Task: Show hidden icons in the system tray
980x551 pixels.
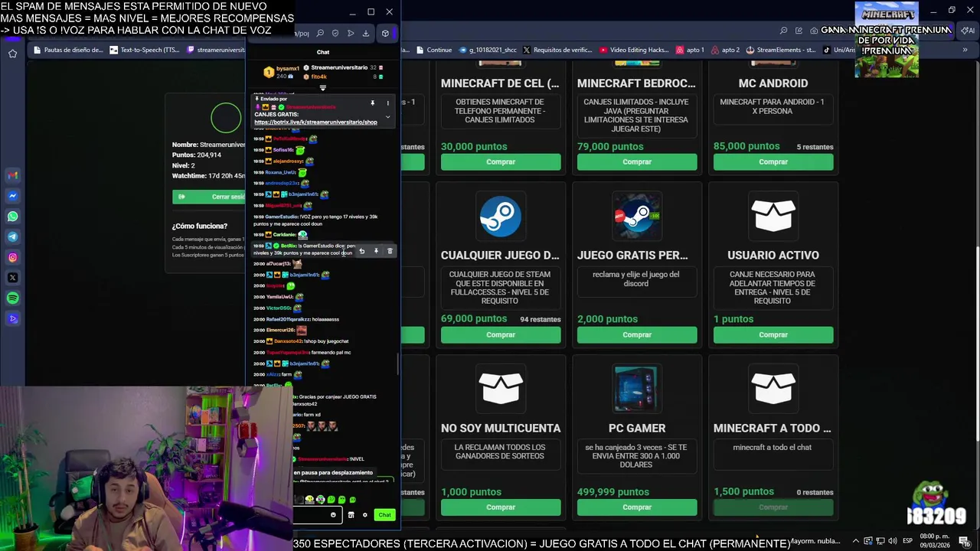Action: click(856, 541)
